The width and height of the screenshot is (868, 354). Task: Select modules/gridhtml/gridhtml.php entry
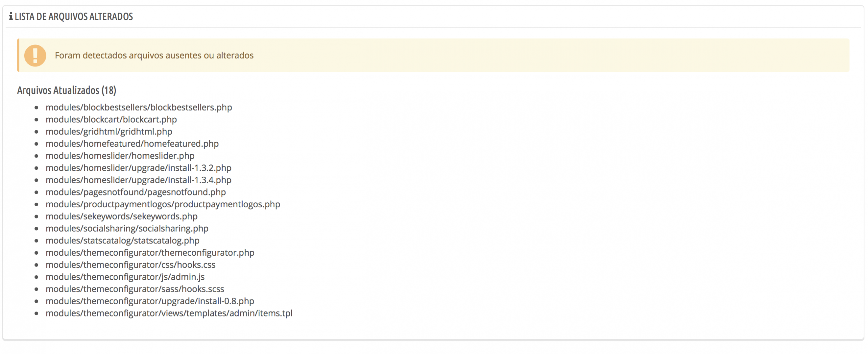109,131
